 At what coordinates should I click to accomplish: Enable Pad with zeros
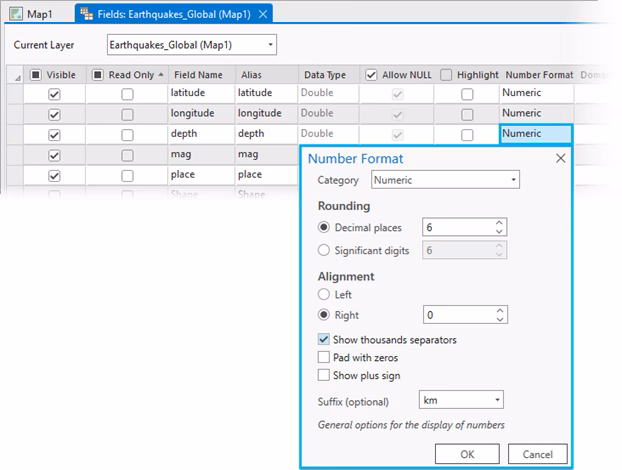(x=324, y=357)
